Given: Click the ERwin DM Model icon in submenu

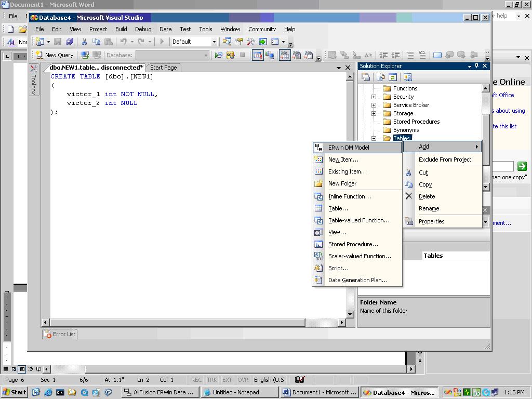Looking at the screenshot, I should coord(318,148).
